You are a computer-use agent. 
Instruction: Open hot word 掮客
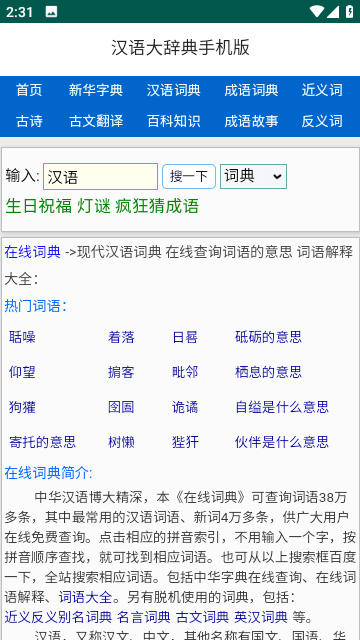tap(121, 372)
